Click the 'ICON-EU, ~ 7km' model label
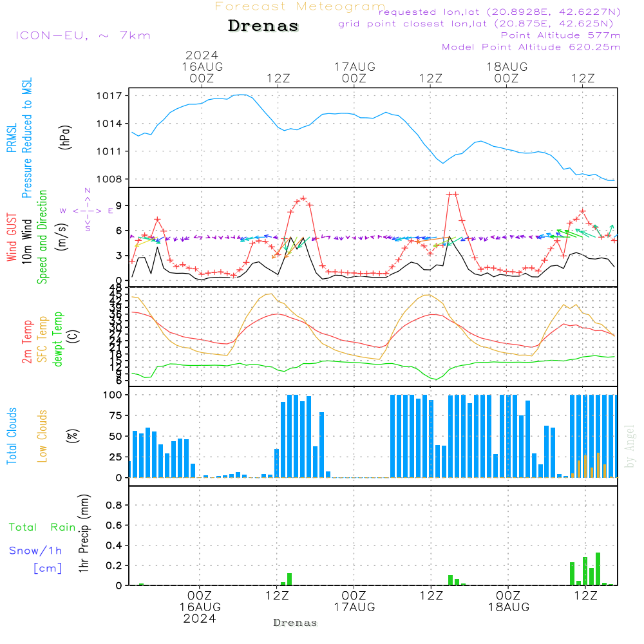 pyautogui.click(x=83, y=35)
